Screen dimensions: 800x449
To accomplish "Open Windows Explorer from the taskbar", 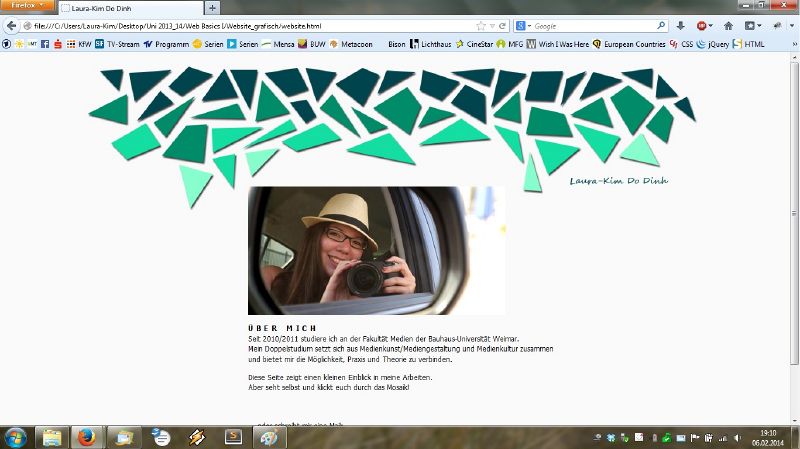I will (x=52, y=437).
